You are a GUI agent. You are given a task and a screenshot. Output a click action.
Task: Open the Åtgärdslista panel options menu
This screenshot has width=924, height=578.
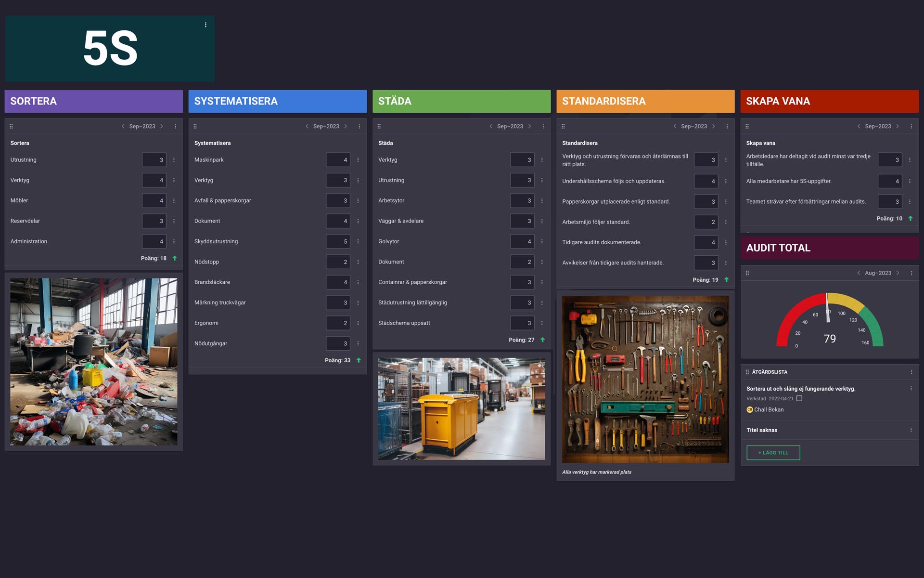[x=911, y=372]
